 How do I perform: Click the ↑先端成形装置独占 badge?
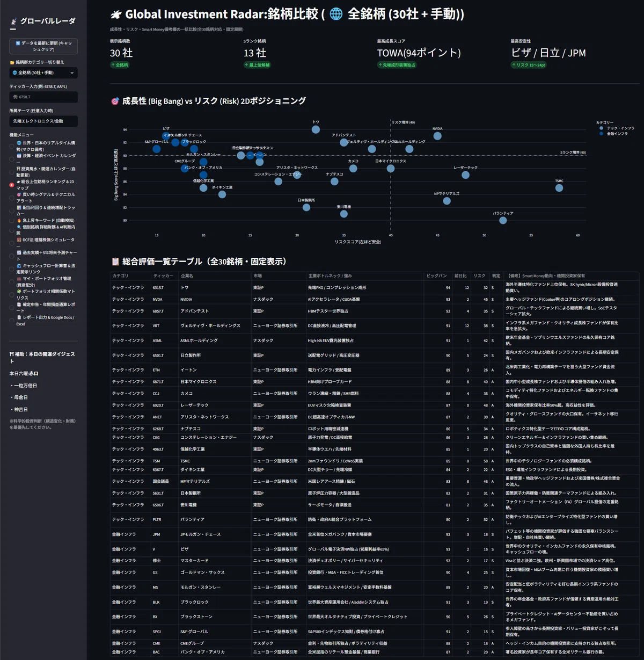click(x=397, y=65)
